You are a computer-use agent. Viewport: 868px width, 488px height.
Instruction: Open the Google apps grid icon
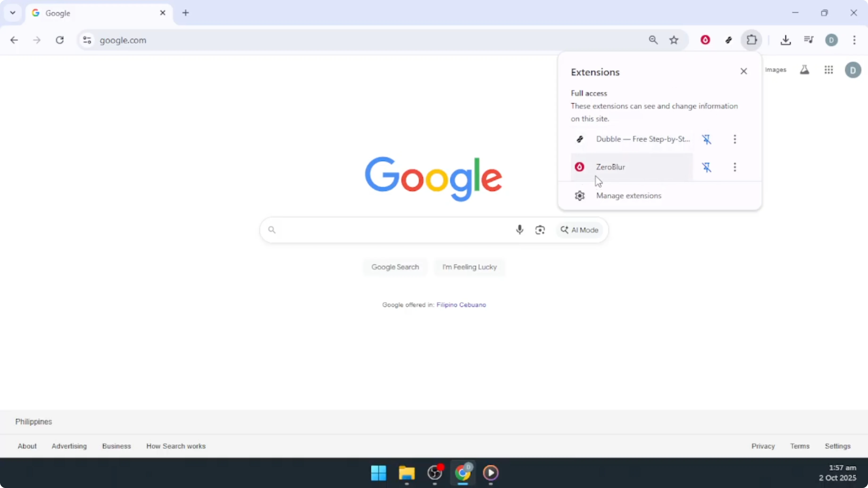tap(829, 70)
